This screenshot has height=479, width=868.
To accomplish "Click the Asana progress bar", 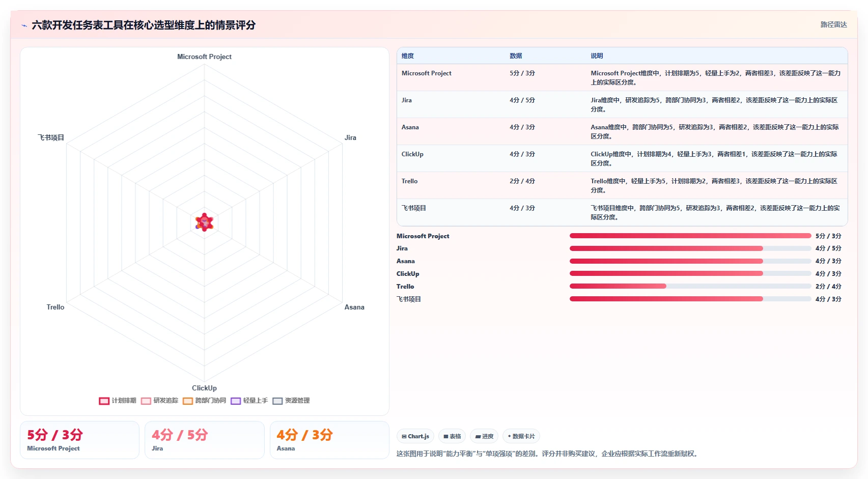I will pos(690,261).
